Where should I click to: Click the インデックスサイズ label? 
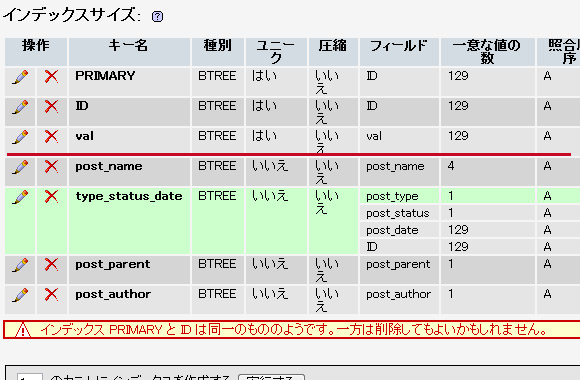pos(72,16)
